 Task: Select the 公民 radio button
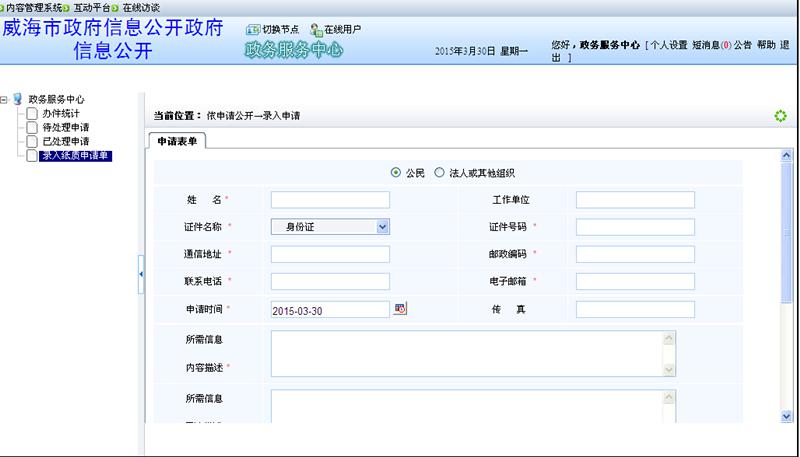coord(396,173)
